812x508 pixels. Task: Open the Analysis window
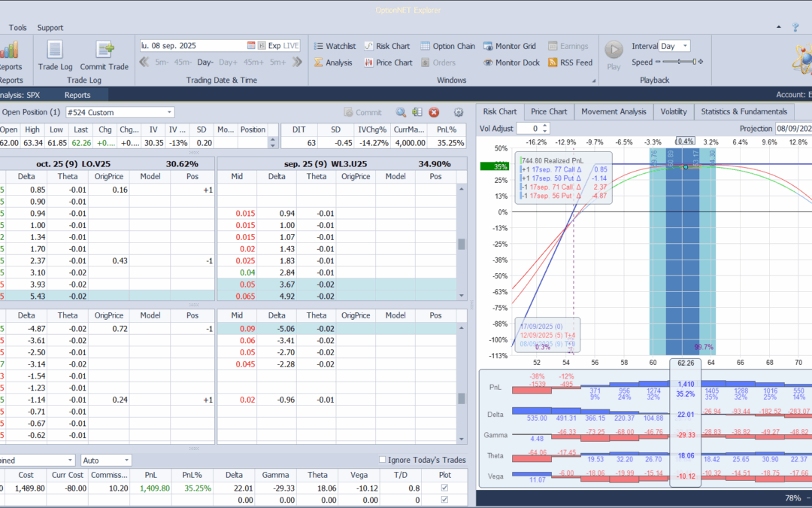click(x=333, y=62)
